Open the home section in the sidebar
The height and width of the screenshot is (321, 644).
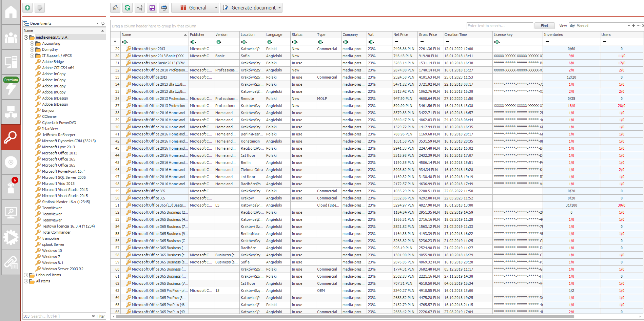pyautogui.click(x=11, y=12)
